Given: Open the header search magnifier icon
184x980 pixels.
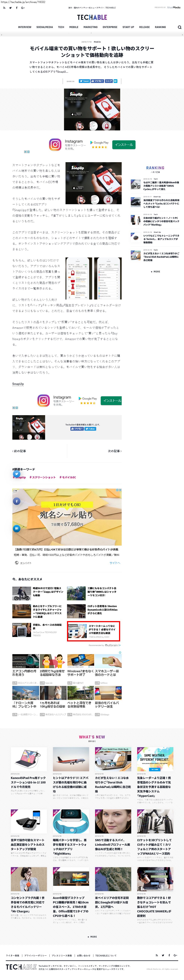Looking at the screenshot, I should pyautogui.click(x=180, y=27).
